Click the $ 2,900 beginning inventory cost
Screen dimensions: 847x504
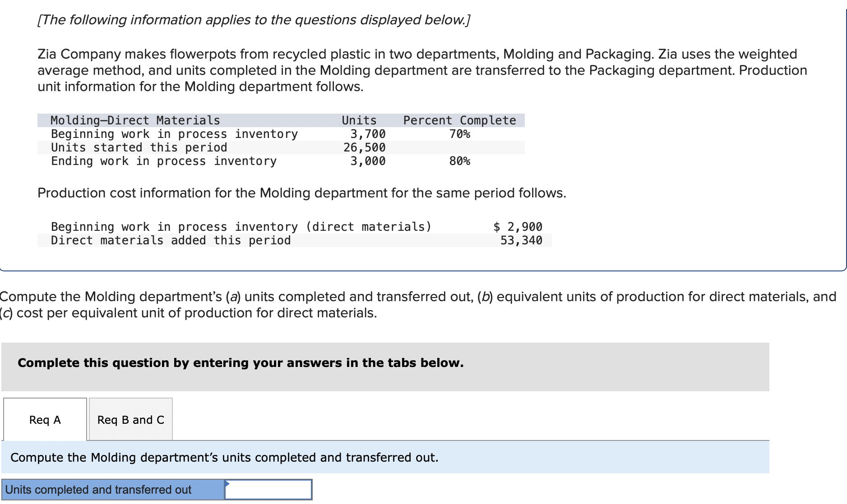click(x=518, y=226)
